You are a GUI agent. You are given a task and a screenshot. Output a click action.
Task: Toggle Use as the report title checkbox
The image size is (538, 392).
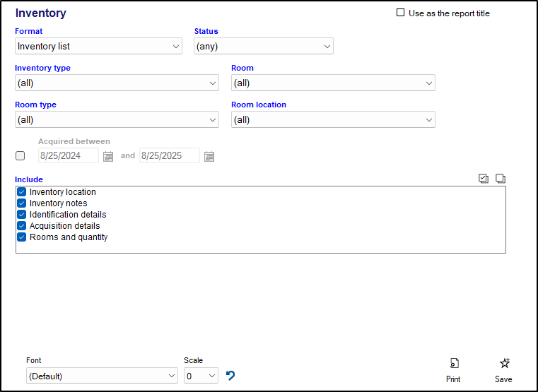[x=401, y=13]
